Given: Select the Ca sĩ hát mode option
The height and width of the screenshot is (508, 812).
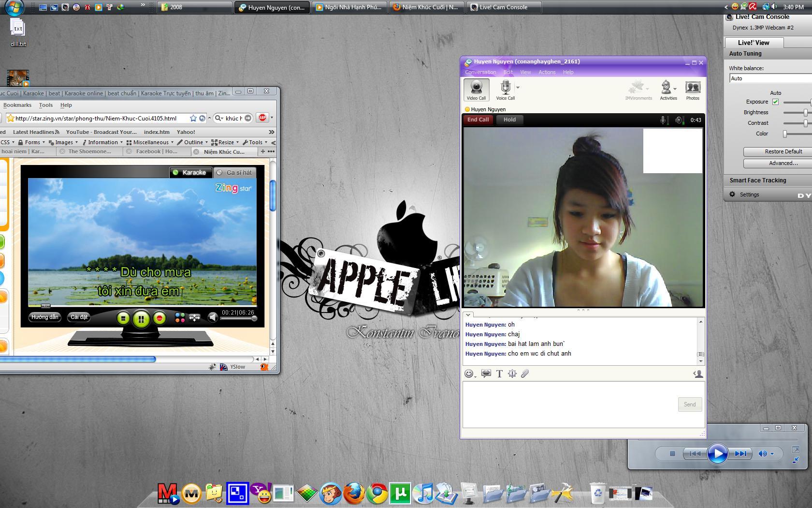Looking at the screenshot, I should [234, 172].
